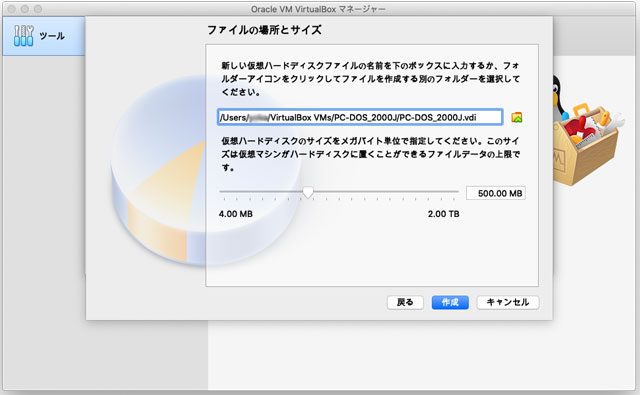Click the 4.00 MB minimum size label
640x395 pixels.
click(236, 214)
